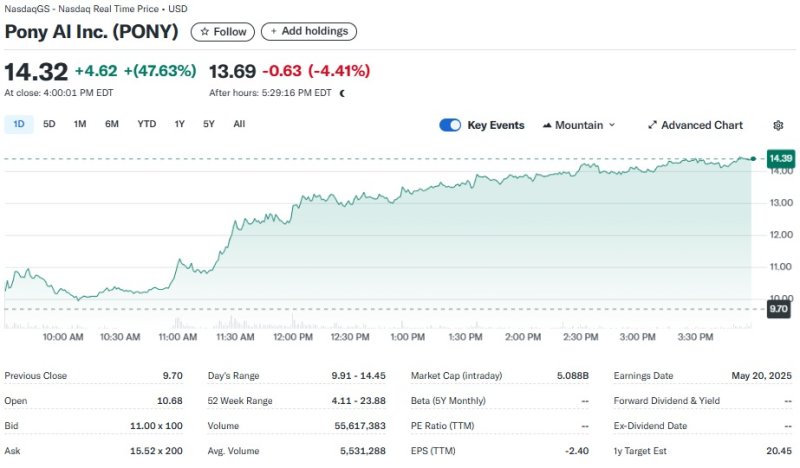The width and height of the screenshot is (800, 468).
Task: Follow the Pony AI stock
Action: coord(222,32)
